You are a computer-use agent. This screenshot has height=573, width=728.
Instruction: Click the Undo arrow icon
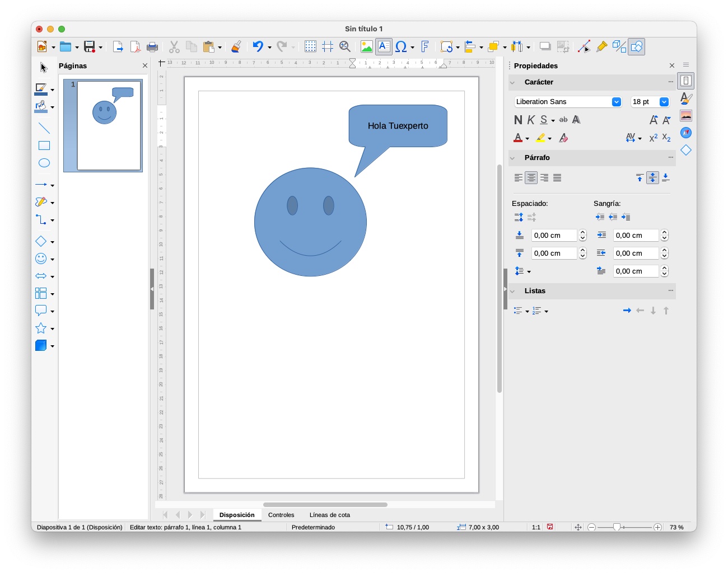258,47
